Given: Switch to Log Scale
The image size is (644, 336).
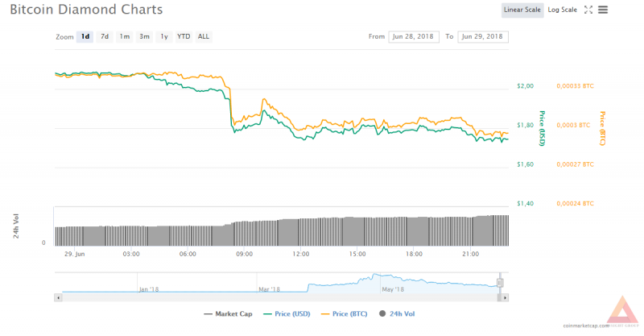Looking at the screenshot, I should (562, 10).
